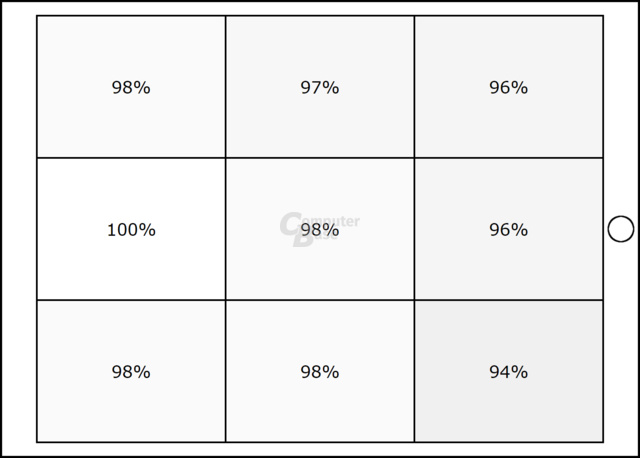This screenshot has width=640, height=458.
Task: Select the bottom-center 98% cell
Action: 320,371
